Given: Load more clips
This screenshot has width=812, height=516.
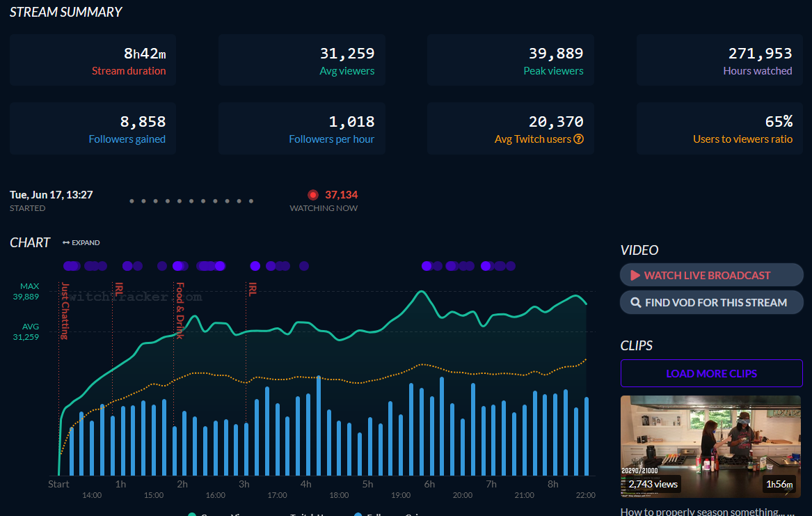Looking at the screenshot, I should point(712,373).
